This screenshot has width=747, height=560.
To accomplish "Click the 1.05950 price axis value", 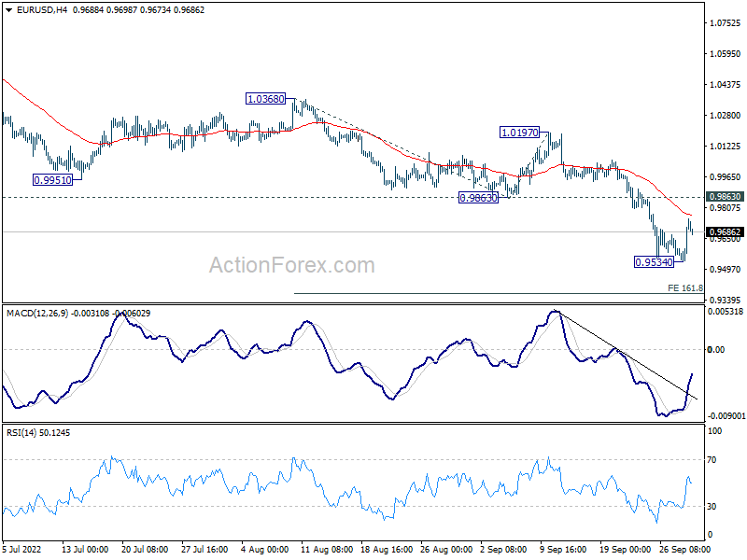I will coord(726,54).
